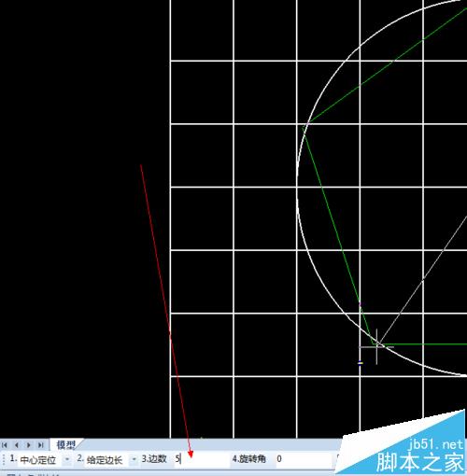Click the toolbar drag handle beside 1.
The height and width of the screenshot is (476, 467).
click(4, 459)
